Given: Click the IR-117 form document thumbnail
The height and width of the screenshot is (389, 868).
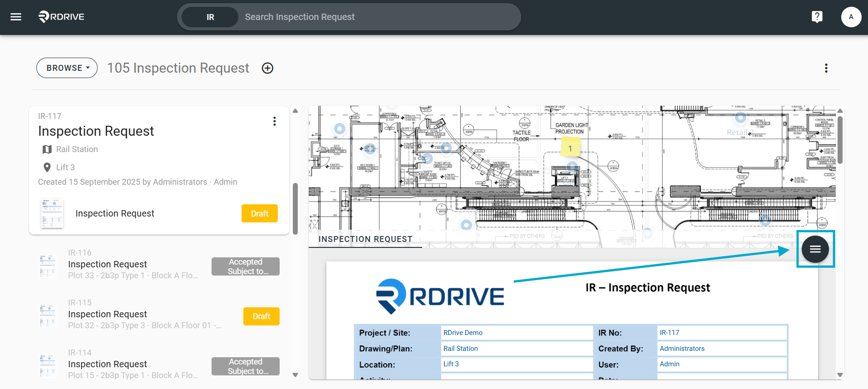Looking at the screenshot, I should (x=52, y=213).
